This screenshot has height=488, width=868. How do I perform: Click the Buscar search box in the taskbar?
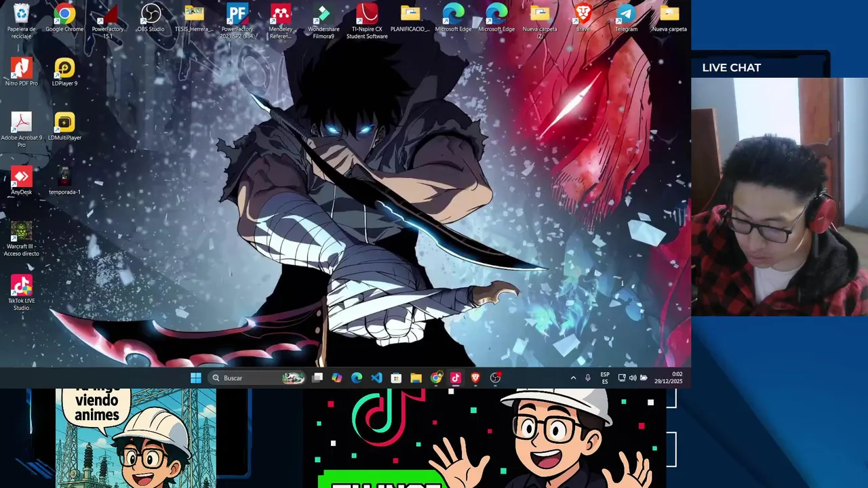pyautogui.click(x=258, y=378)
